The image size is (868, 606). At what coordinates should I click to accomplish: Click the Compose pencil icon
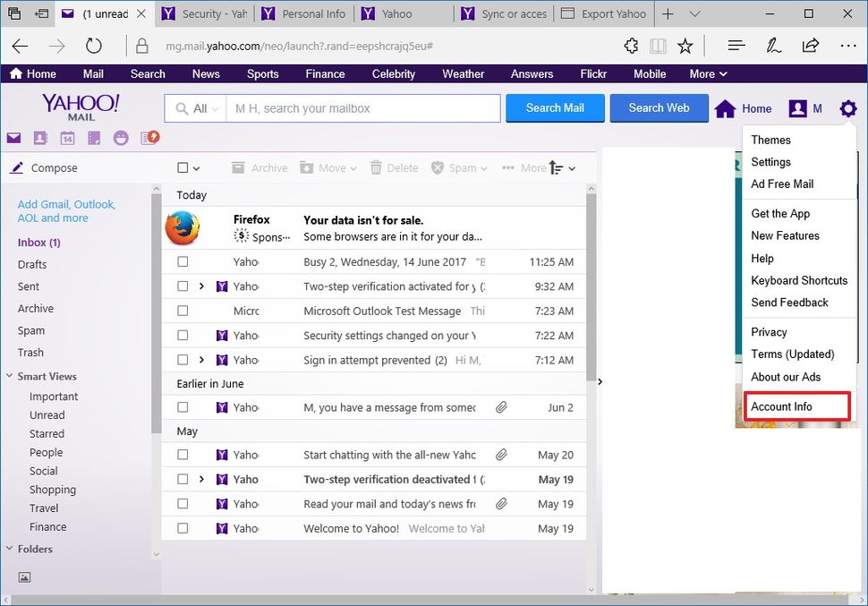point(18,167)
